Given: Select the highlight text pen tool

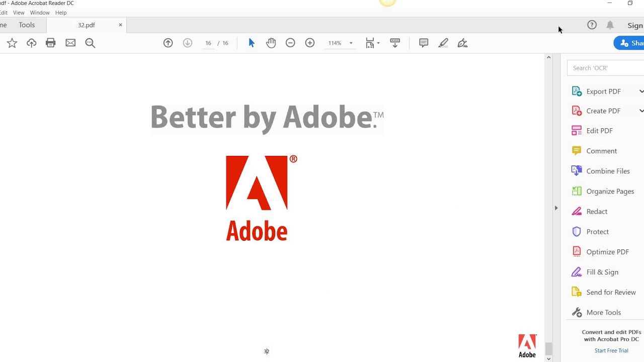Looking at the screenshot, I should click(443, 43).
